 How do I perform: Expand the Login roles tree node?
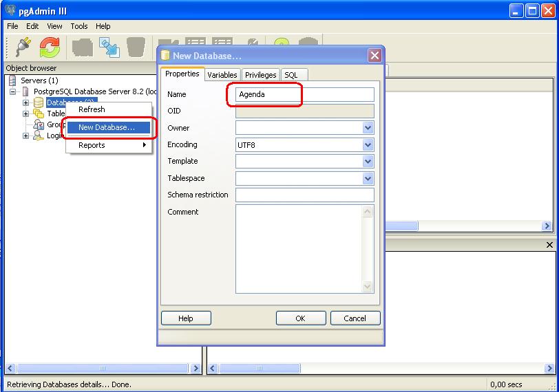pos(25,135)
